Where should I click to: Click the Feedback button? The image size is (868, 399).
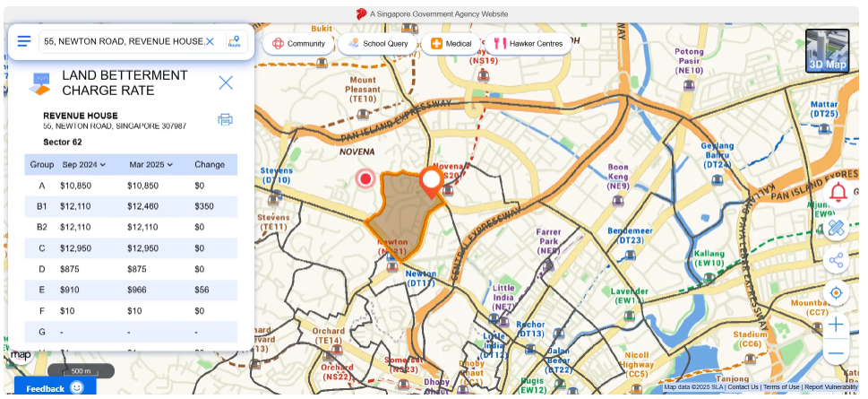[x=54, y=388]
